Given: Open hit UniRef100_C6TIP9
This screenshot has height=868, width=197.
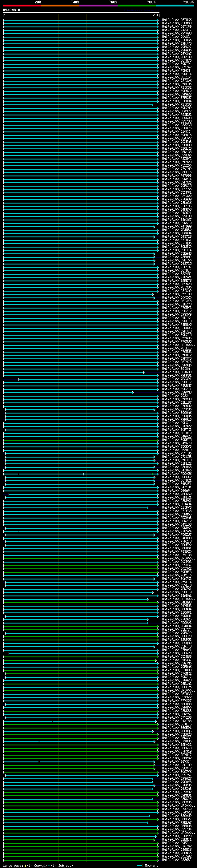Looking at the screenshot, I should tap(177, 26).
